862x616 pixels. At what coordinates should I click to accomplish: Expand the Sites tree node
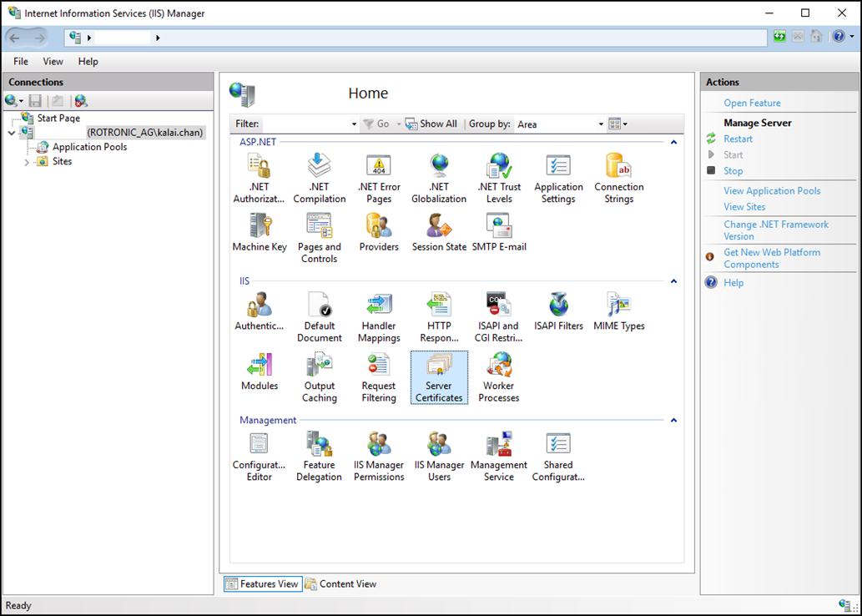[27, 162]
